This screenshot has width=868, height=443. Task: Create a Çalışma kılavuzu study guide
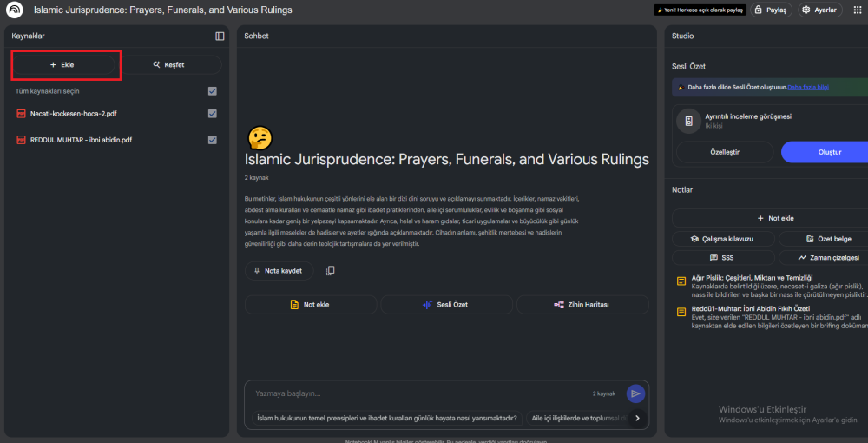[x=723, y=239]
